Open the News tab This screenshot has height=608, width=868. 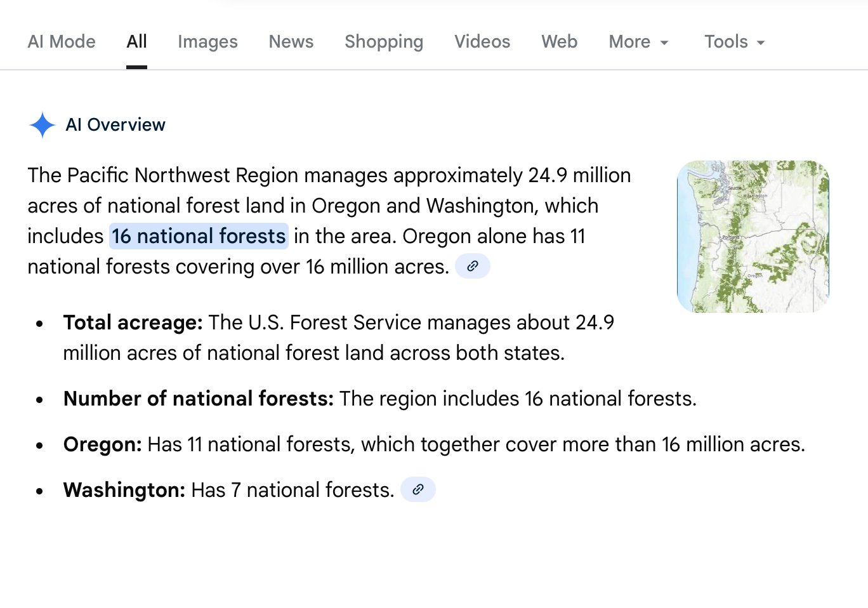click(291, 42)
